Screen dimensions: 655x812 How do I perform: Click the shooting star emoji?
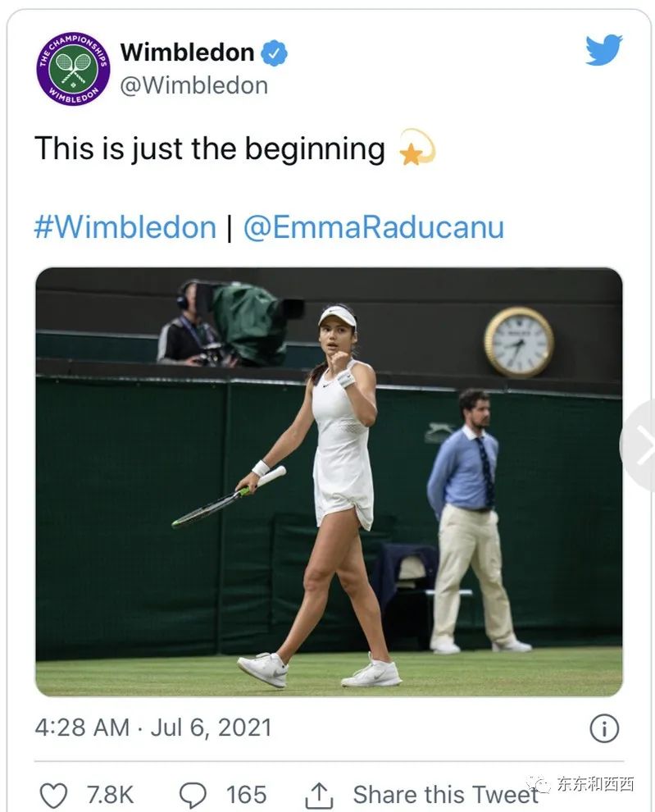416,148
